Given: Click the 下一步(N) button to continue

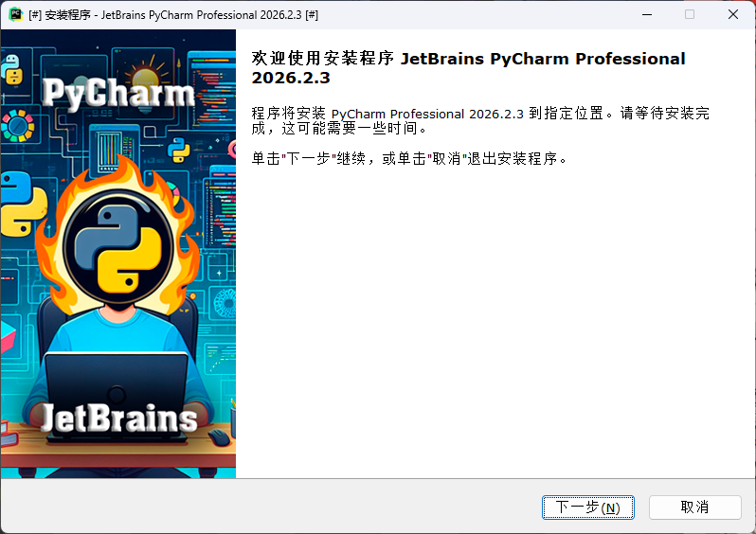Looking at the screenshot, I should [x=587, y=507].
